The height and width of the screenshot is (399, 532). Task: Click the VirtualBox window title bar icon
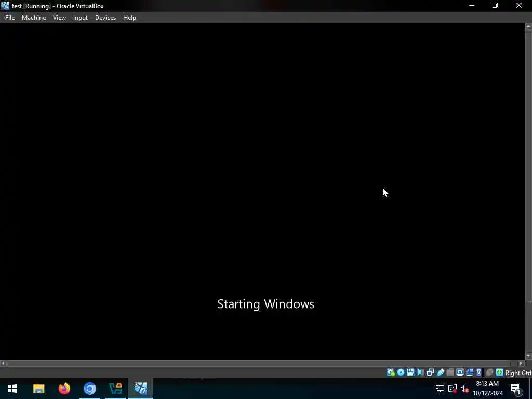point(5,6)
